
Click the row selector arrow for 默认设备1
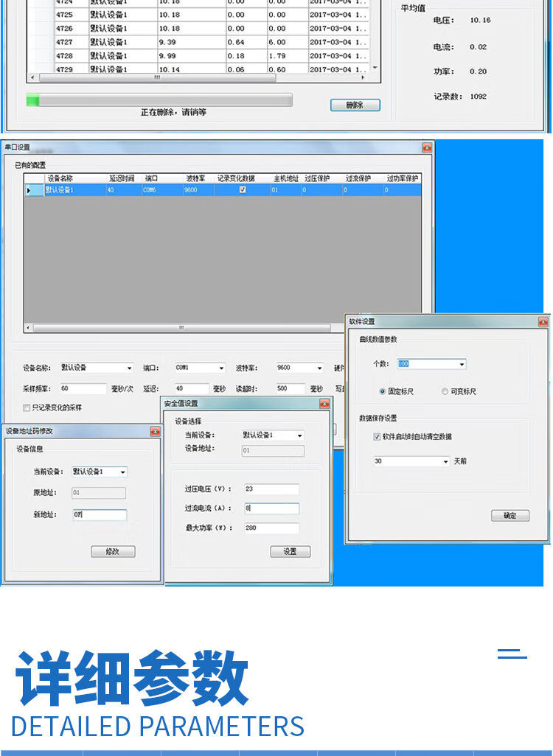coord(29,190)
